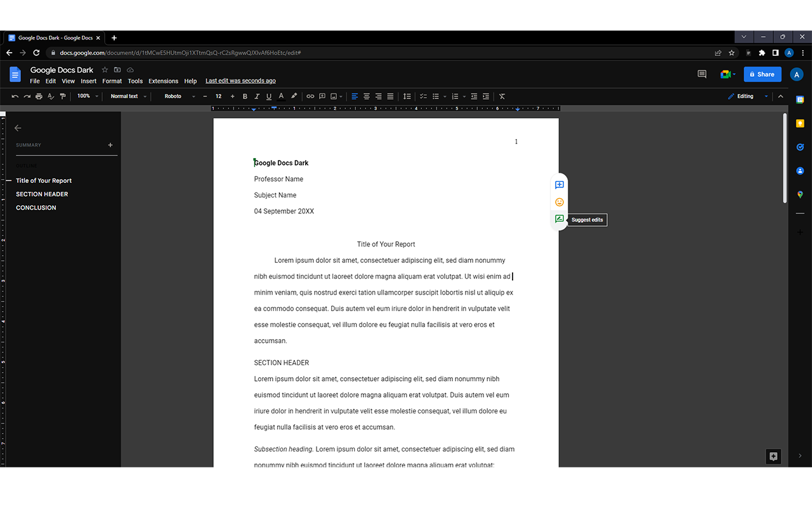The image size is (812, 508).
Task: Open Chrome tab search dropdown
Action: point(743,37)
